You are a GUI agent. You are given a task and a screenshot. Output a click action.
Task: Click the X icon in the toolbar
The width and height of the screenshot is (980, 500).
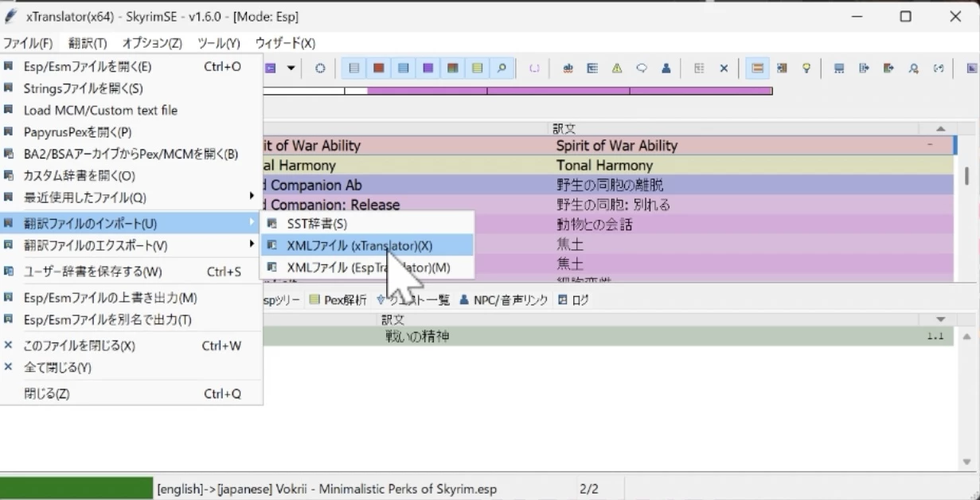point(724,68)
